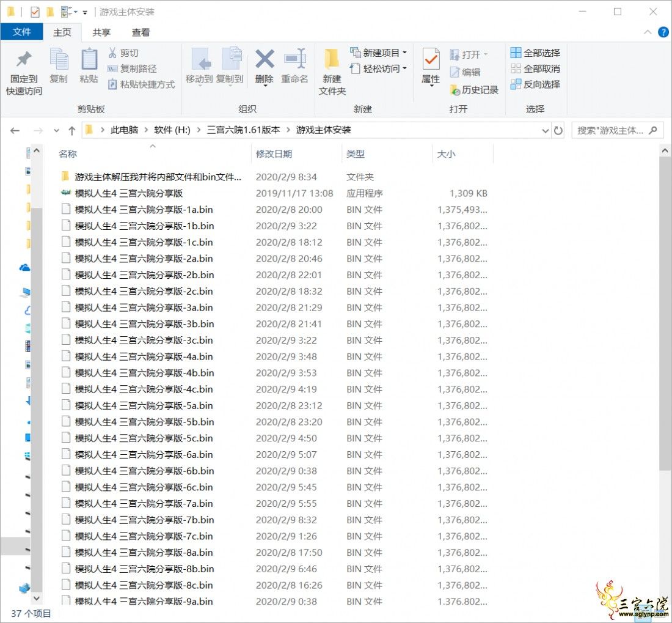672x623 pixels.
Task: Click the navigation pane scroll down arrow
Action: point(37,598)
